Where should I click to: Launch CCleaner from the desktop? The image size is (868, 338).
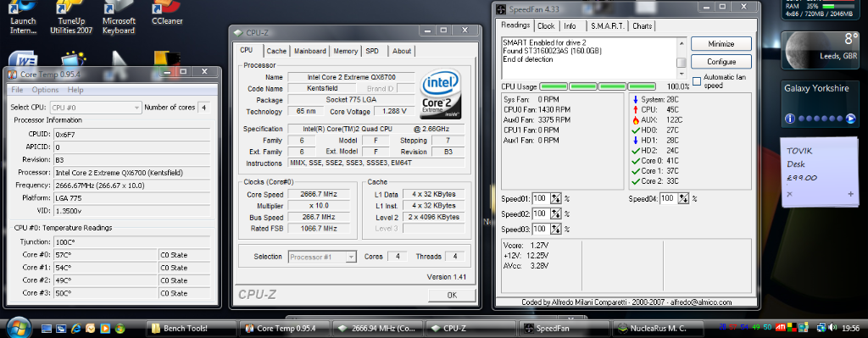[x=167, y=14]
